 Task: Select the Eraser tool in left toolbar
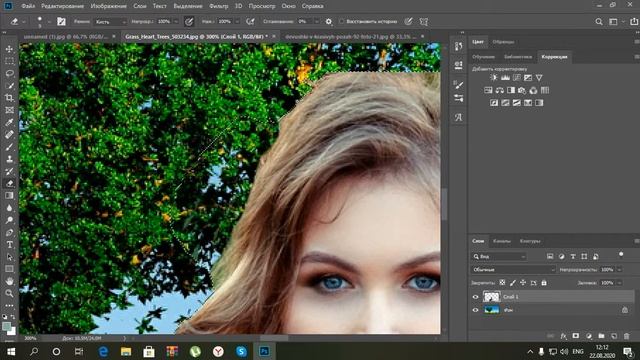click(x=9, y=184)
